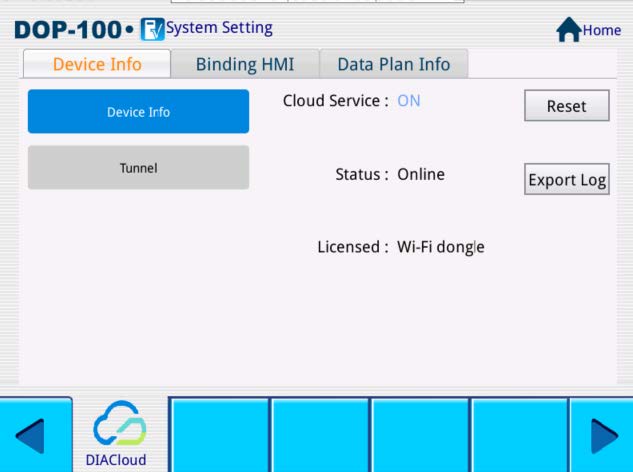This screenshot has width=633, height=472.
Task: Click the fourth empty blue tile
Action: tap(519, 435)
